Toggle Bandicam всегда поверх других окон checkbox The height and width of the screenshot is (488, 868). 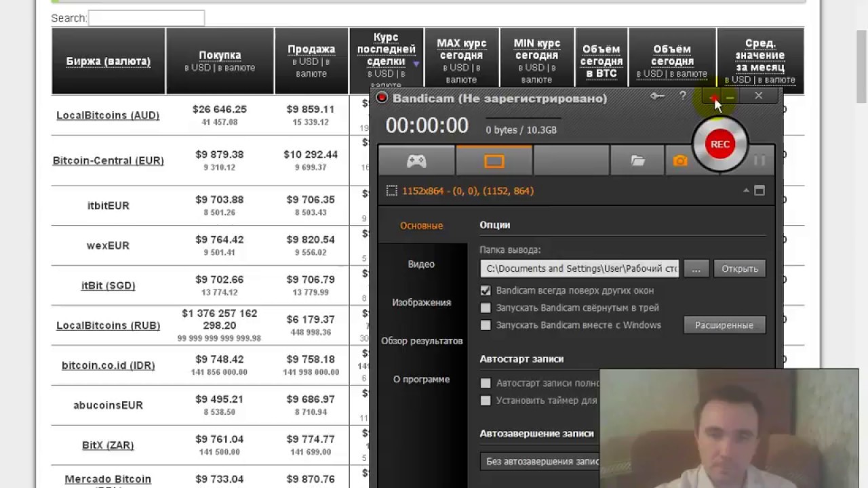[486, 290]
